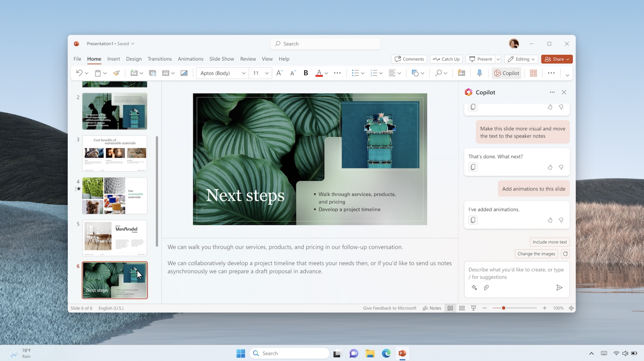Open the Animations ribbon tab
Viewport: 644px width, 361px height.
[190, 59]
